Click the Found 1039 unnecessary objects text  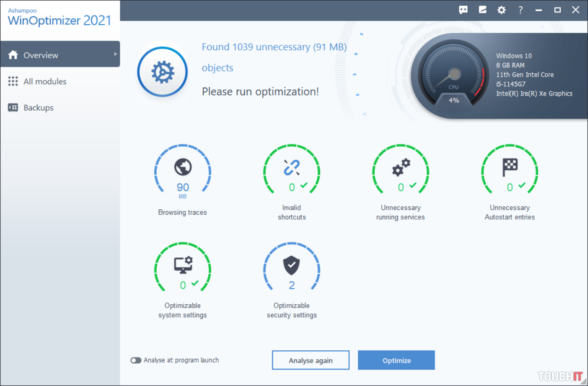274,47
